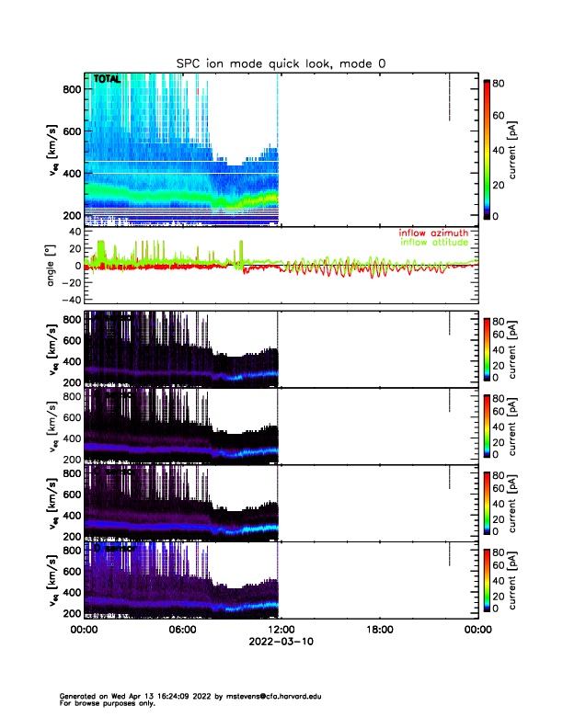The image size is (563, 728).
Task: Click the "For browse purposes only." note
Action: 101,703
